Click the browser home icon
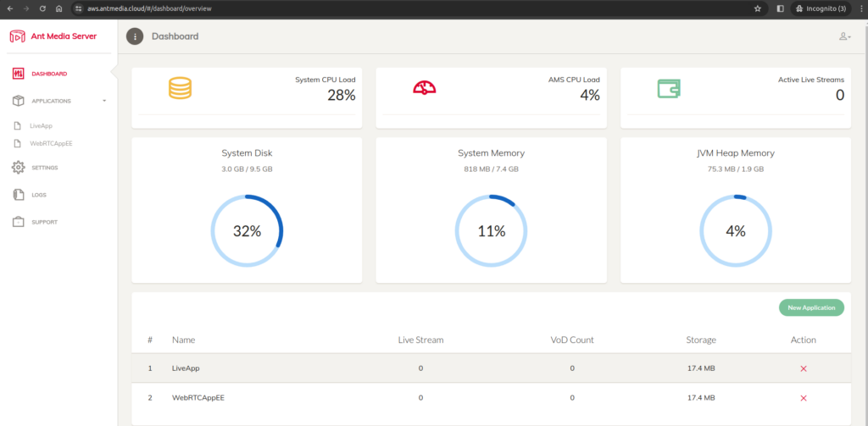Image resolution: width=868 pixels, height=426 pixels. (59, 8)
